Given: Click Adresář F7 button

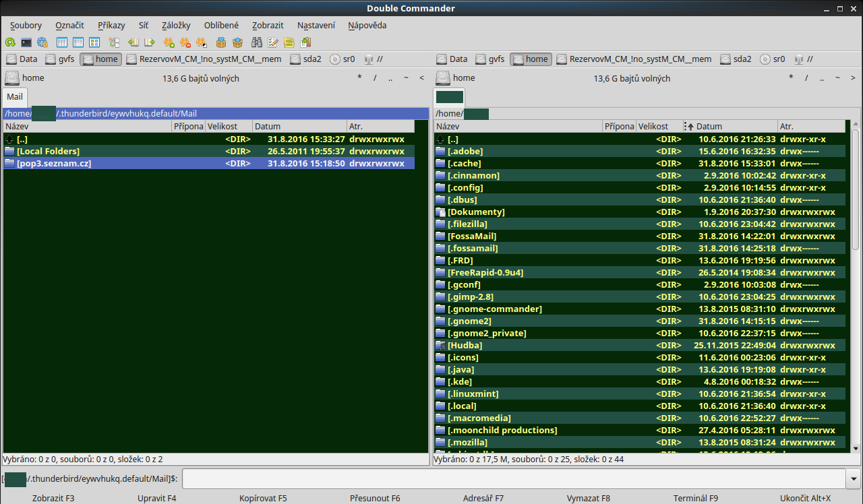Looking at the screenshot, I should click(483, 498).
